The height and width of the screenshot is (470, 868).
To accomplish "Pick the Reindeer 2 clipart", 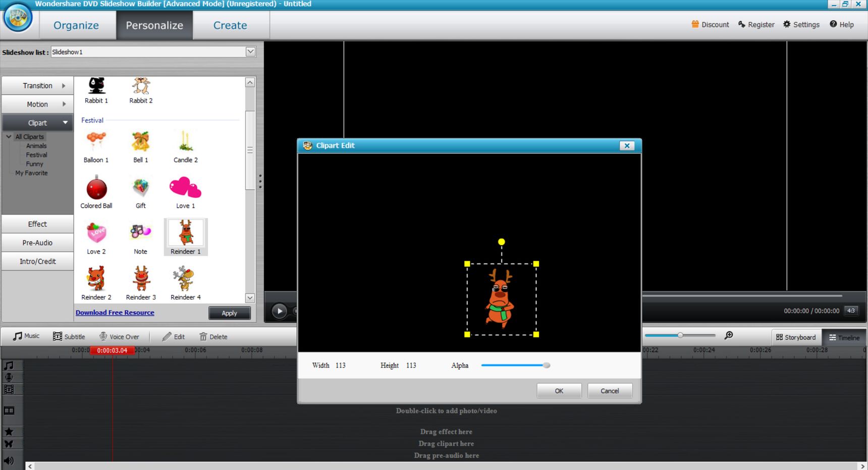I will point(96,283).
